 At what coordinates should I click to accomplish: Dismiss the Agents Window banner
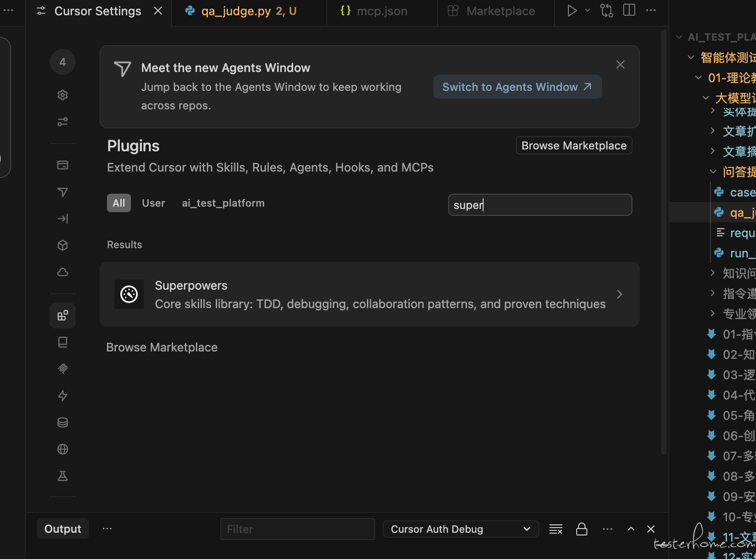click(x=620, y=65)
